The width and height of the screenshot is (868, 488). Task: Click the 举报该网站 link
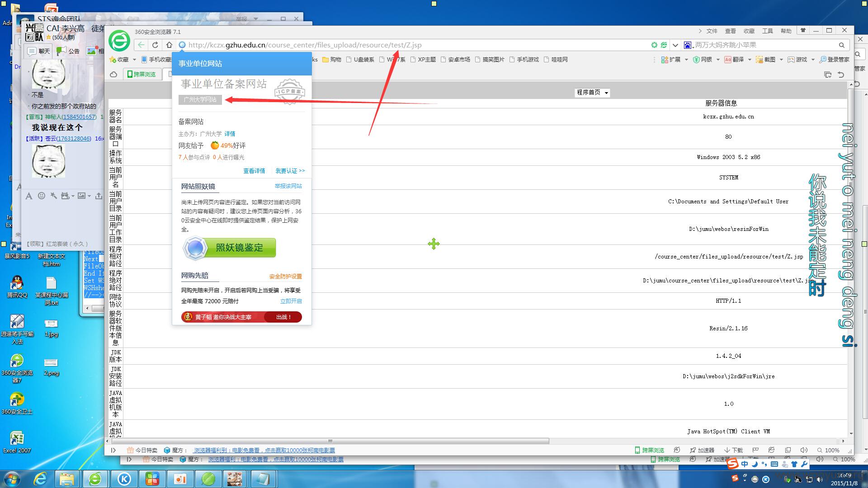[288, 186]
